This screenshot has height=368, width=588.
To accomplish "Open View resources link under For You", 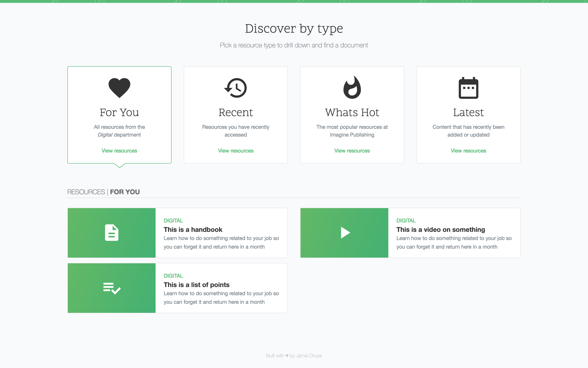I will pos(119,151).
